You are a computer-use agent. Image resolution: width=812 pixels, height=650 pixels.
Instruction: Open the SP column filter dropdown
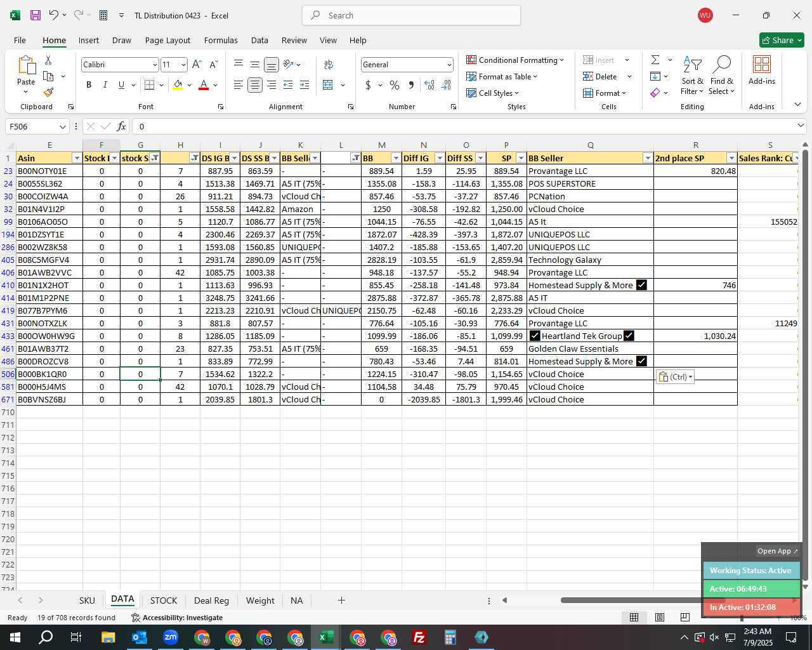(521, 158)
